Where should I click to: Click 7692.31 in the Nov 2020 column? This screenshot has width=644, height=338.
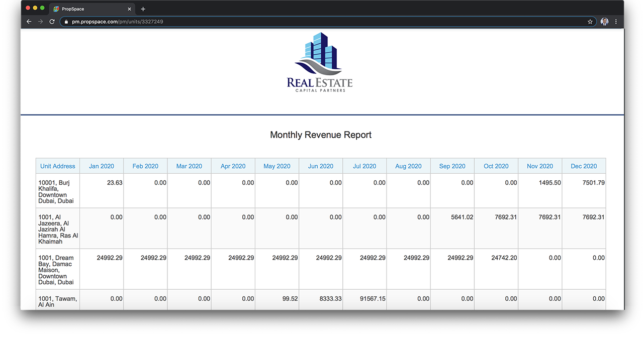click(x=540, y=229)
